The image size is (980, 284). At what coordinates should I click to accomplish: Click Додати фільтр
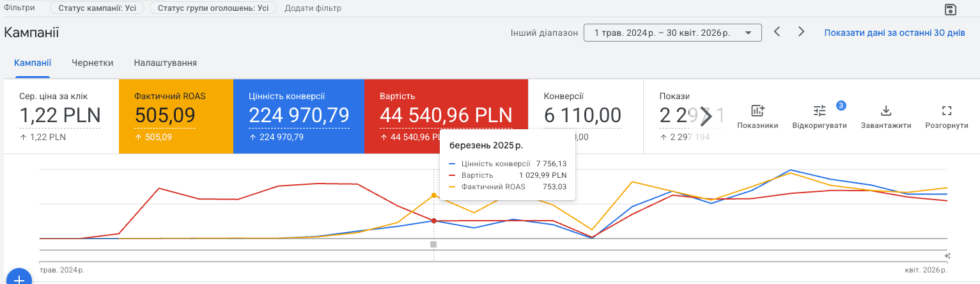[313, 8]
